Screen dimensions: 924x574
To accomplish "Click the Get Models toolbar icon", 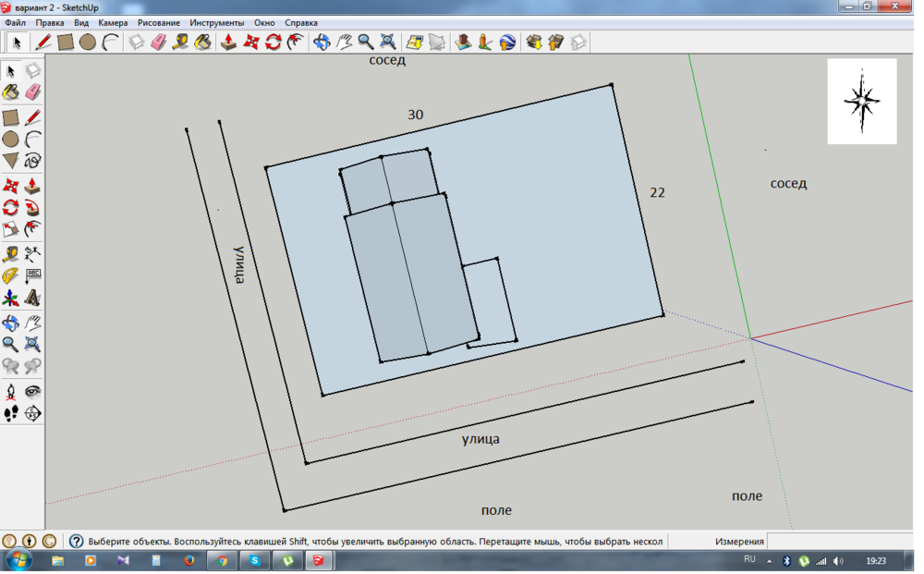I will pos(534,43).
